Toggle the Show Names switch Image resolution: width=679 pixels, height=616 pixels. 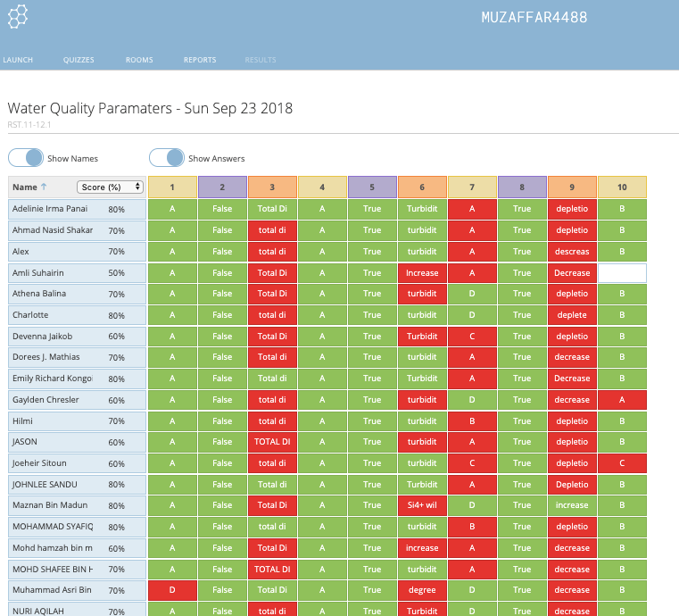point(26,158)
